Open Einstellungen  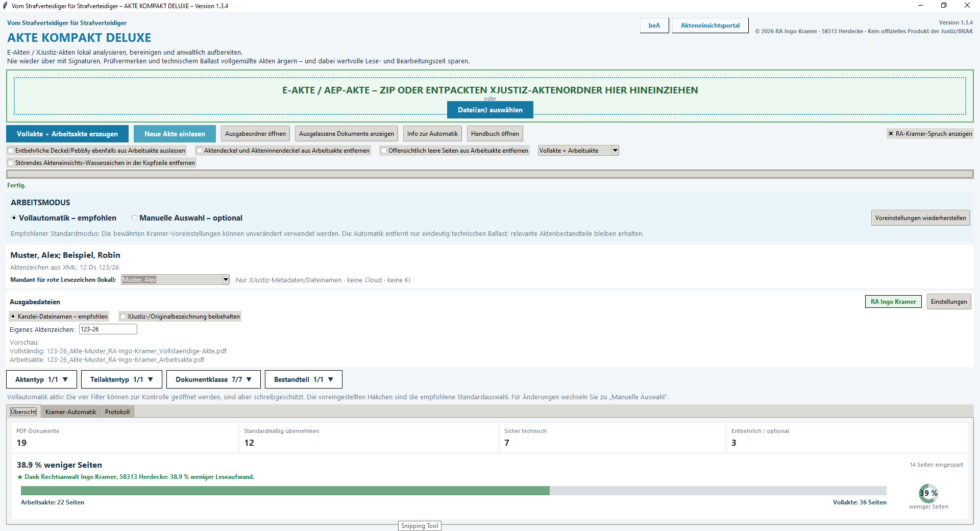pos(949,302)
